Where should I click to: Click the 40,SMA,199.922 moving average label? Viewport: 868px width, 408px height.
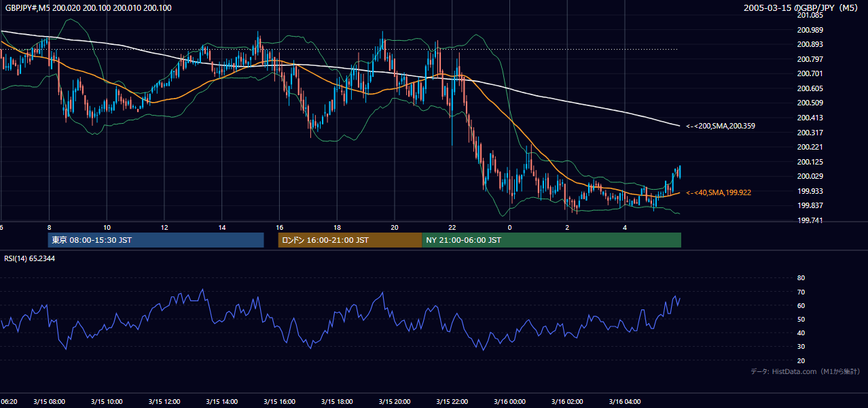click(x=719, y=193)
